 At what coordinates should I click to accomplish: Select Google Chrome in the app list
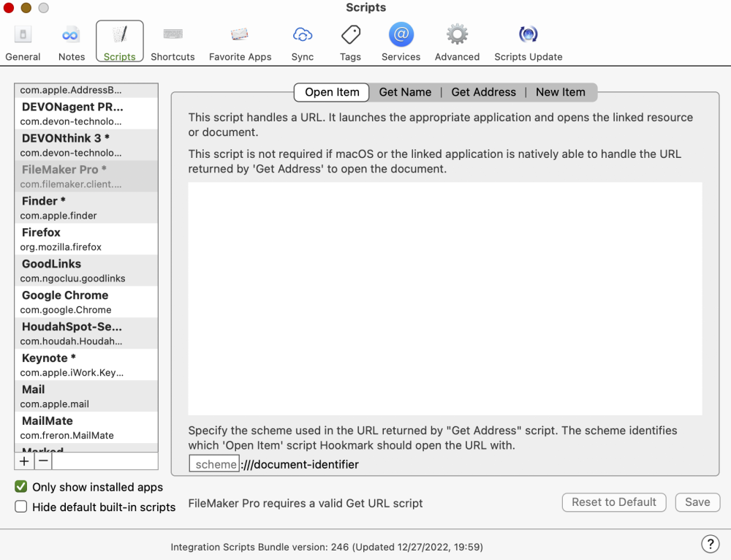tap(86, 301)
